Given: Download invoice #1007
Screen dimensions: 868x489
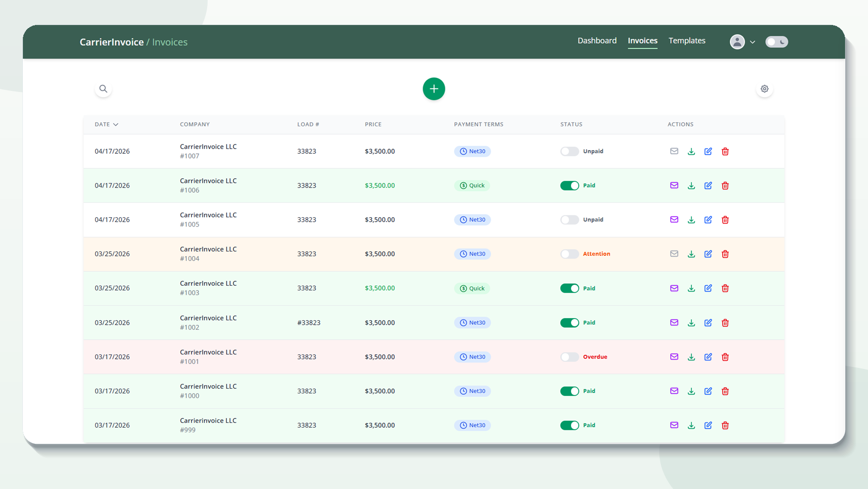Looking at the screenshot, I should coord(691,151).
